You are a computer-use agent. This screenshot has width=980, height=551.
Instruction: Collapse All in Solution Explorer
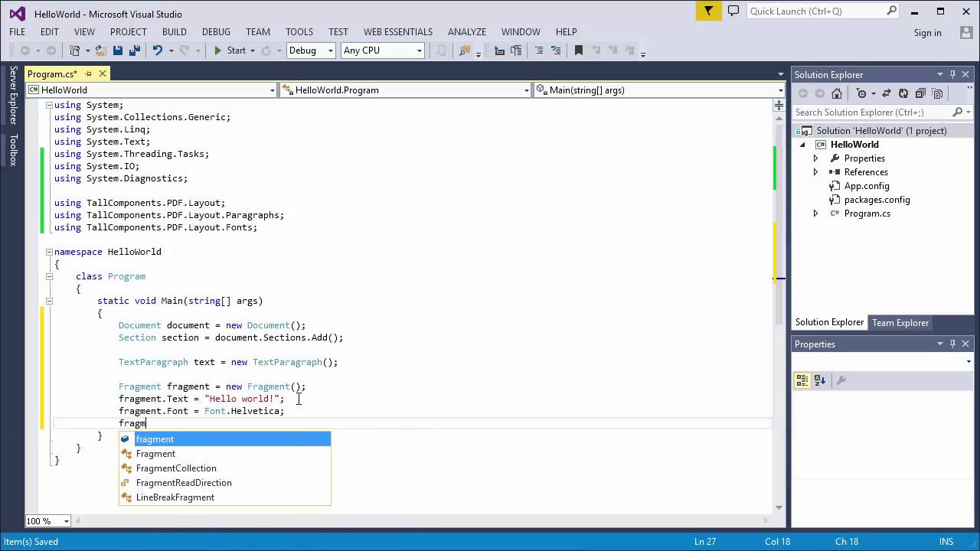(920, 93)
